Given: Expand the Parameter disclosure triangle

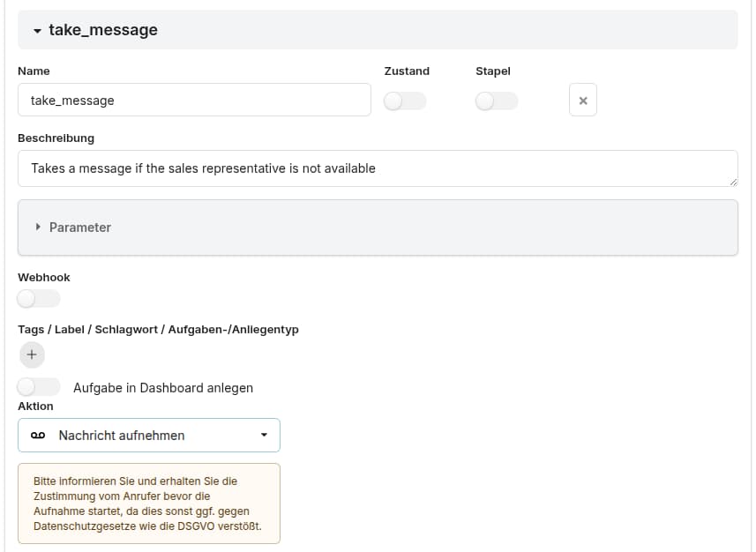Looking at the screenshot, I should [x=38, y=227].
